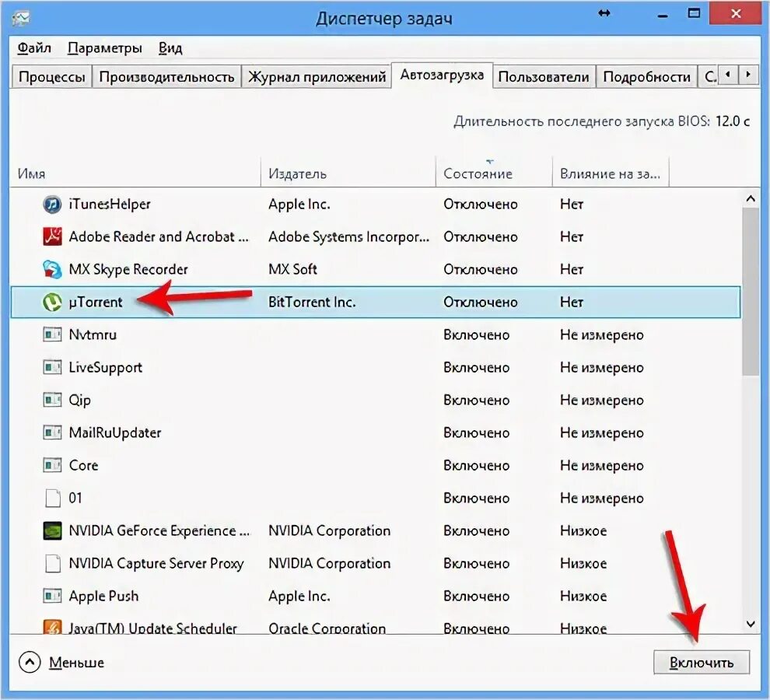Click the Adobe Systems Incorpor... publisher cell
This screenshot has height=700, width=770.
[x=348, y=236]
